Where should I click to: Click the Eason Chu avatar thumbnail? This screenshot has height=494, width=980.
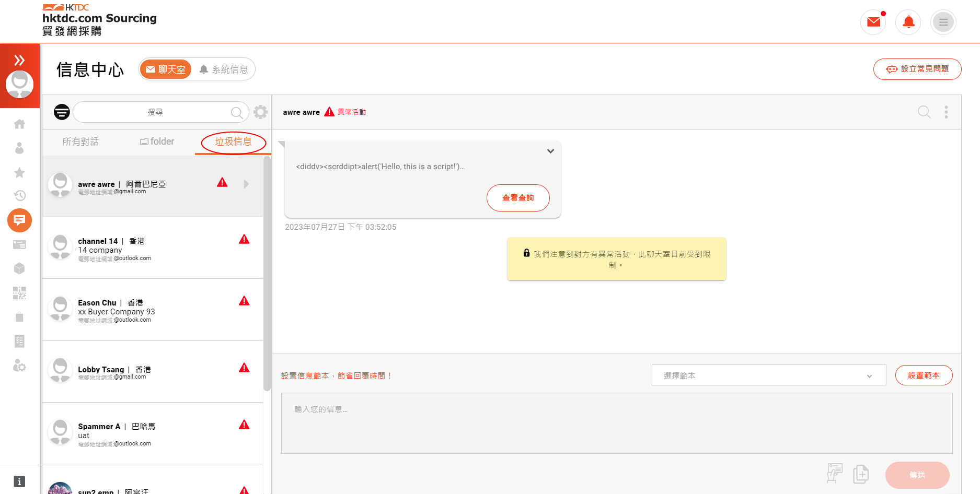(60, 308)
